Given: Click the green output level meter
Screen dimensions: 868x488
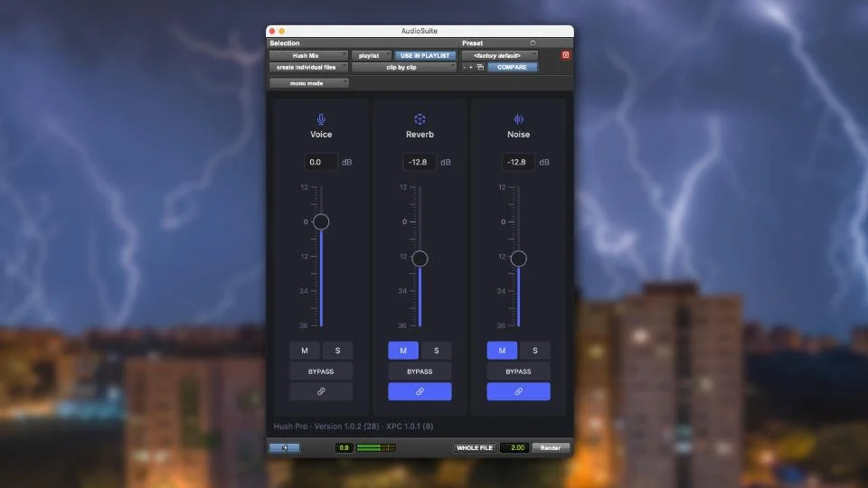Looking at the screenshot, I should (x=376, y=447).
